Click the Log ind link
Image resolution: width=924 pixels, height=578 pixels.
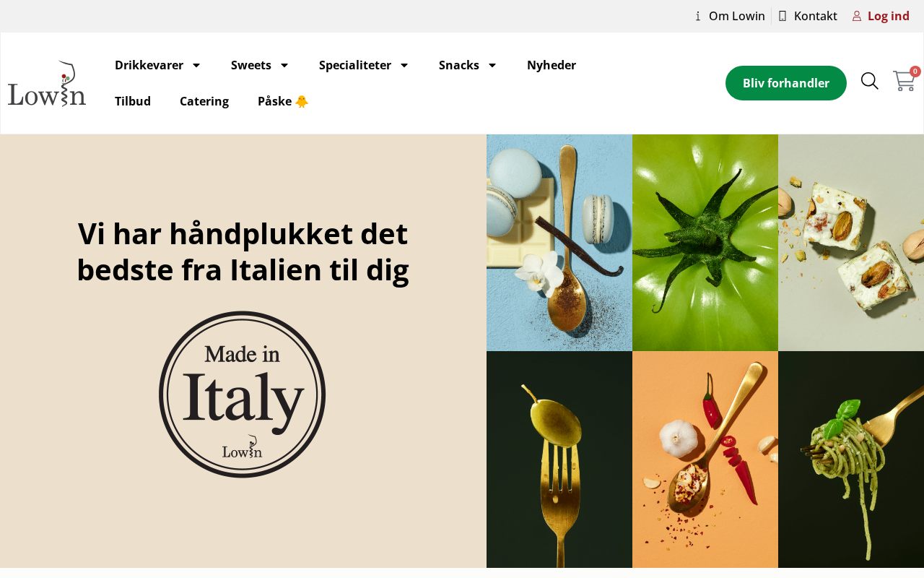click(889, 16)
